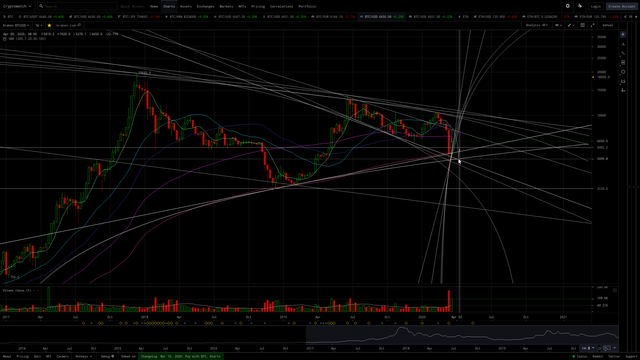The image size is (640, 360).
Task: Click the collapse arrow for overview navigator
Action: tap(615, 348)
